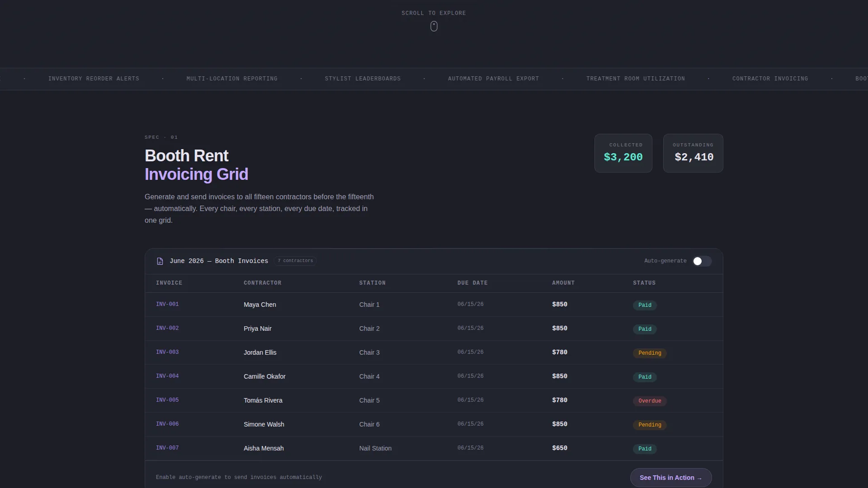This screenshot has height=488, width=868.
Task: Click Automated Payroll Export in the ticker
Action: (493, 79)
